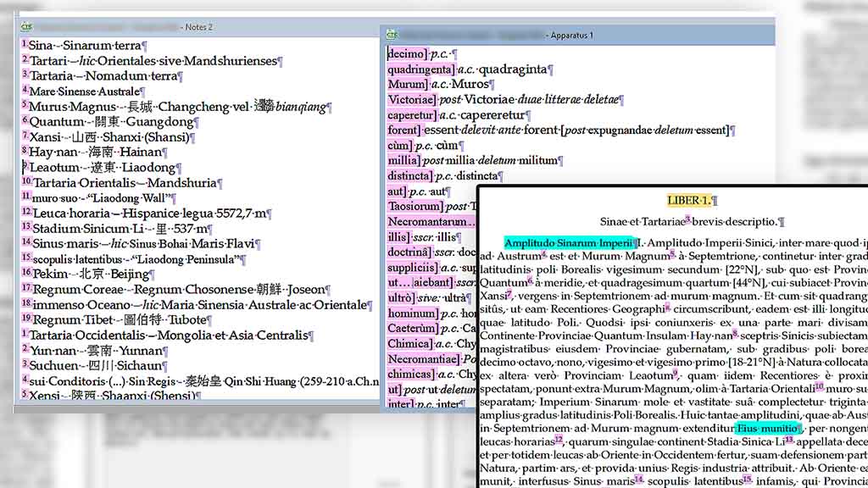Click apparatus entry 'Victoriae] post Victoriae duae litterae deletae'
Screen dimensions: 868x488
(505, 100)
